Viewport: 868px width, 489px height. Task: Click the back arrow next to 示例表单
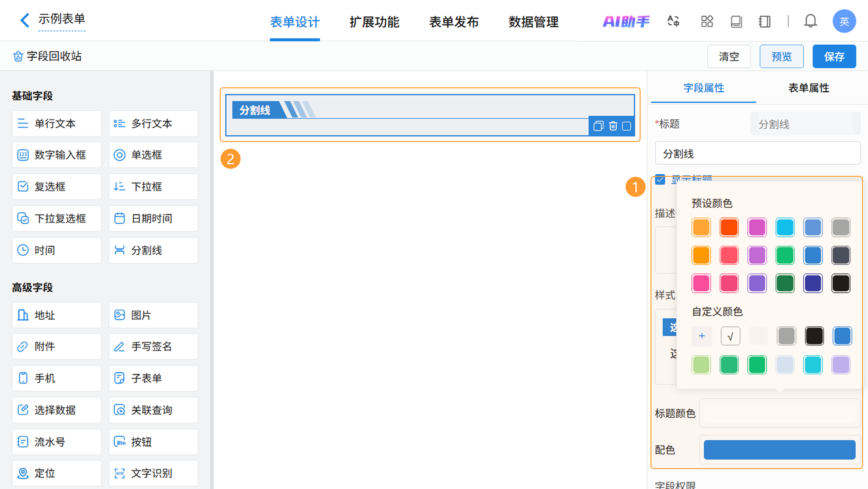25,20
